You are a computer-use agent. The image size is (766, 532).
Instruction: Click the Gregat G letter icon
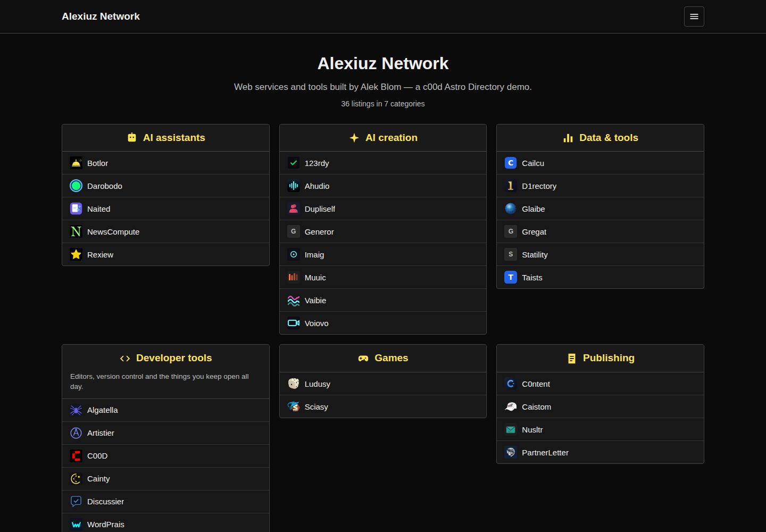[x=511, y=231]
